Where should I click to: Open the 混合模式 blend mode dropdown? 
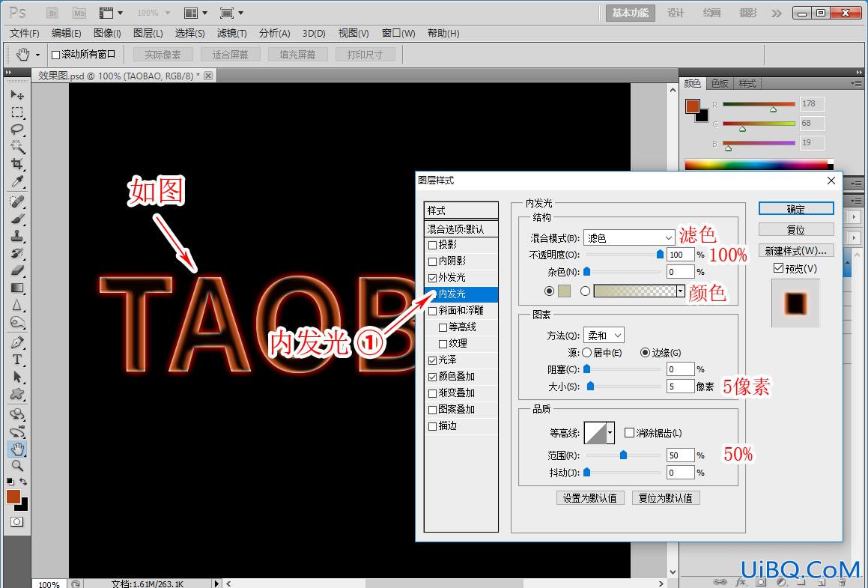pos(629,238)
